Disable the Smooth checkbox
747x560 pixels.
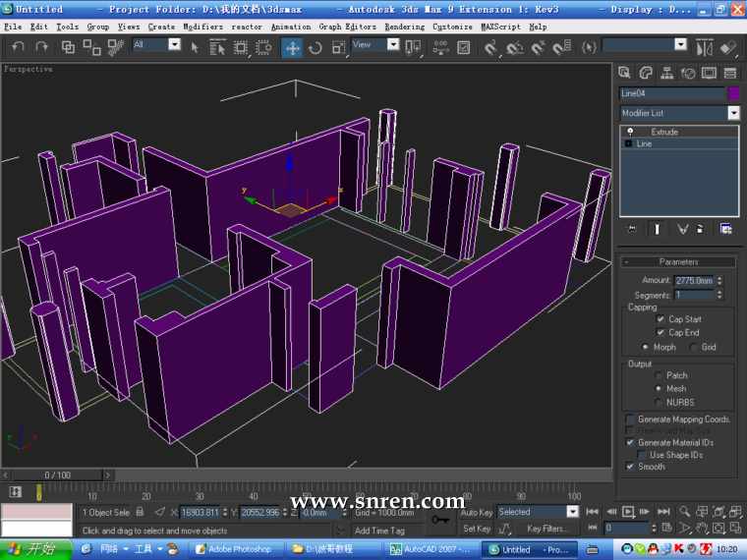(630, 467)
